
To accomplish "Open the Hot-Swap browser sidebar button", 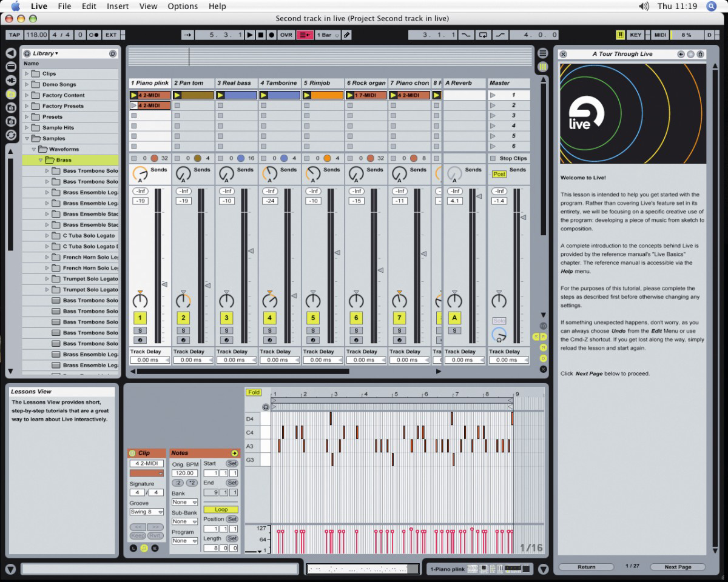I will coord(11,135).
